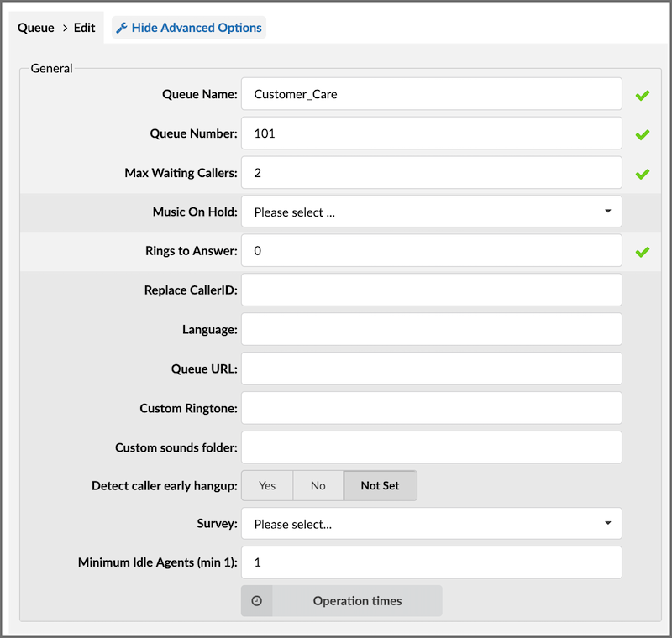The height and width of the screenshot is (638, 672).
Task: Click the Queue URL field
Action: (432, 369)
